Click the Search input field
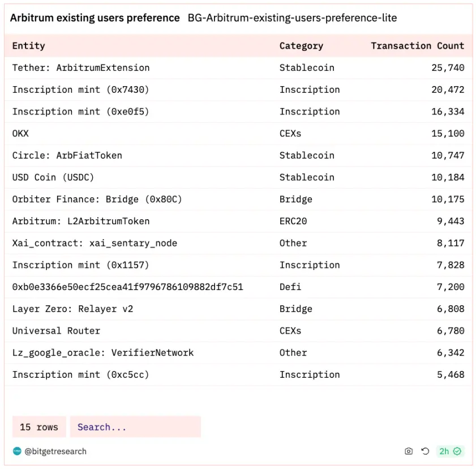The image size is (476, 469). [x=135, y=427]
